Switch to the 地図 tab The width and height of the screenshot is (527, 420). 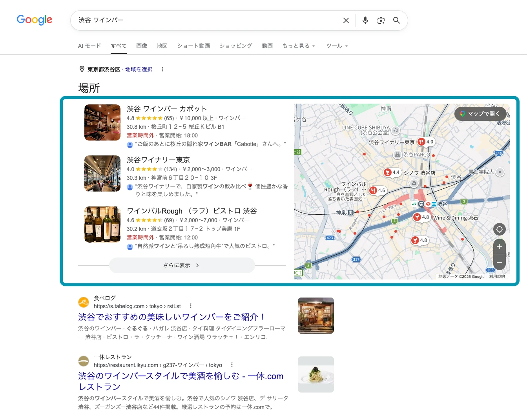tap(162, 46)
